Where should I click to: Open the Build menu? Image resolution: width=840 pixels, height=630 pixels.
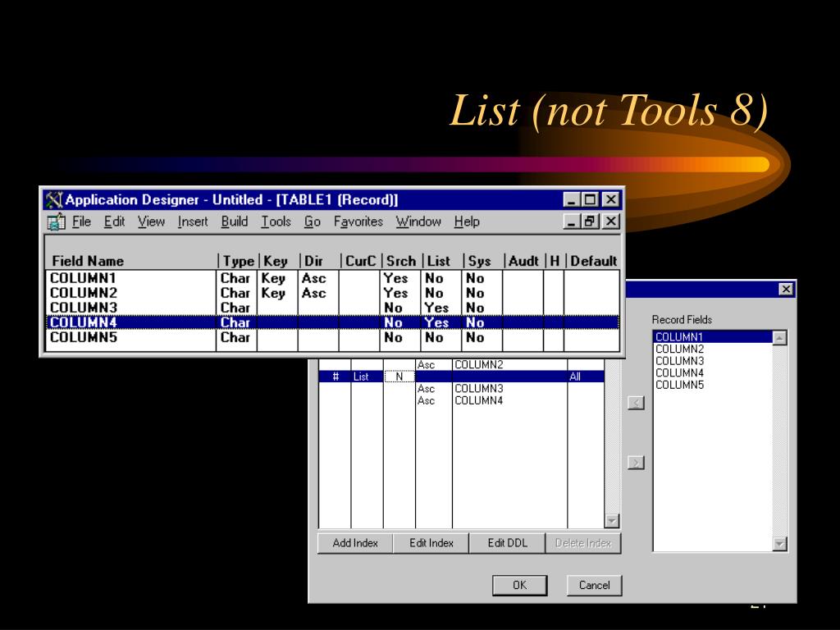pos(235,221)
